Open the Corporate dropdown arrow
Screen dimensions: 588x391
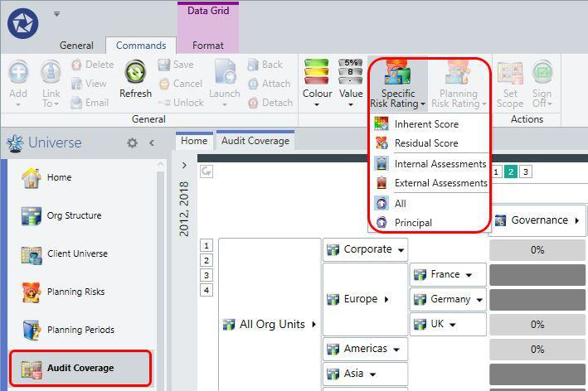pos(401,250)
